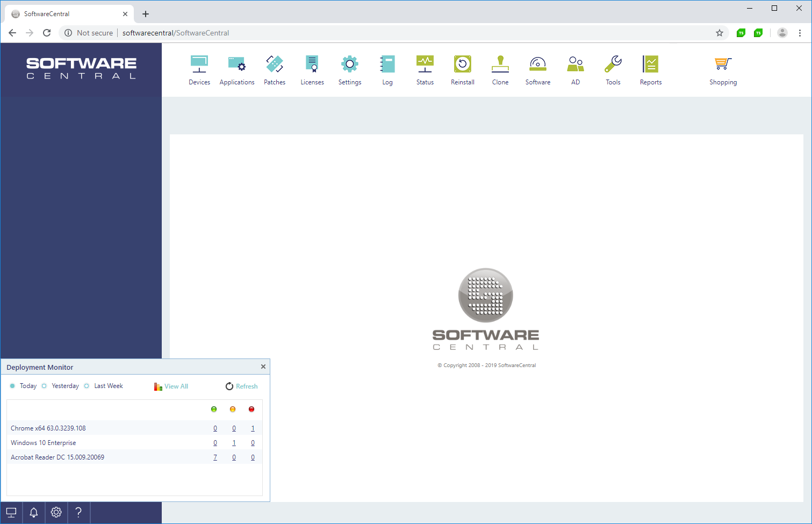The height and width of the screenshot is (524, 812).
Task: Open the Licenses section
Action: [312, 70]
